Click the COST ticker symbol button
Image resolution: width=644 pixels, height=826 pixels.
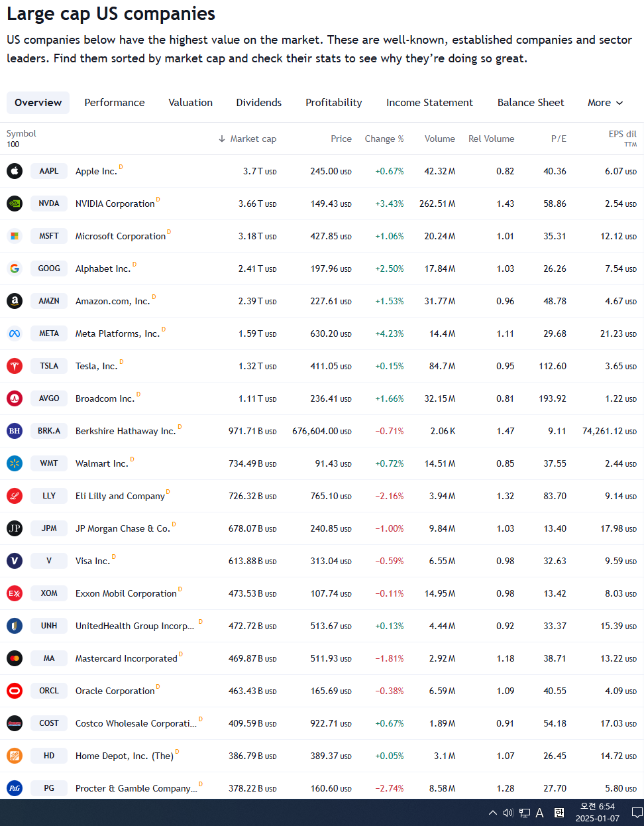click(49, 723)
